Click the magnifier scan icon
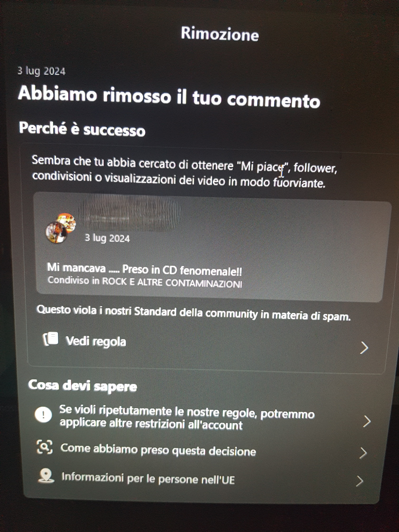This screenshot has width=399, height=532. pos(44,447)
